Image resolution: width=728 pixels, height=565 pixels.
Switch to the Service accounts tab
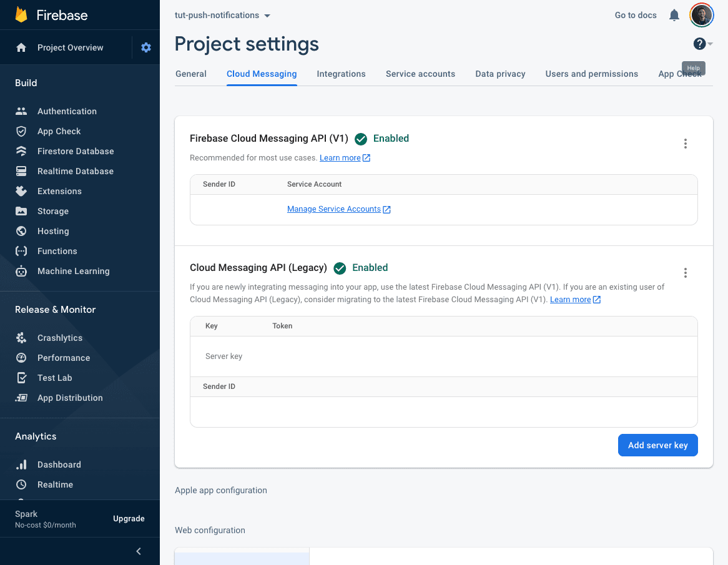pos(420,74)
